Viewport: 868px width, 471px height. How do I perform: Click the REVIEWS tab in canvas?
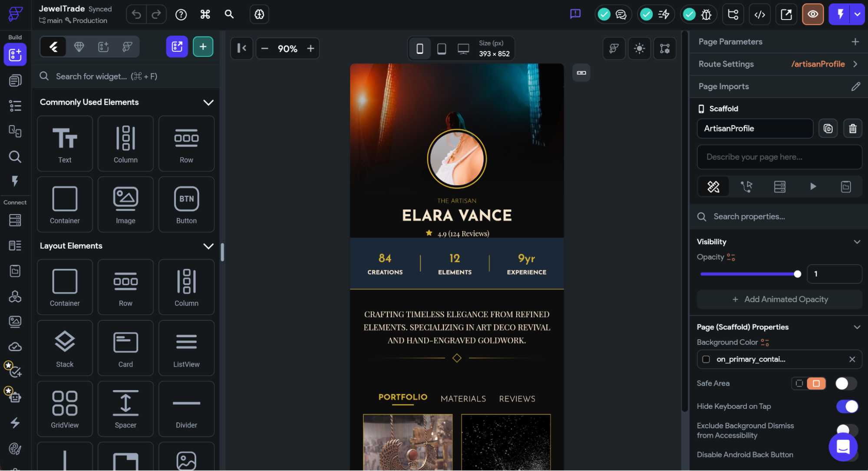(x=517, y=399)
